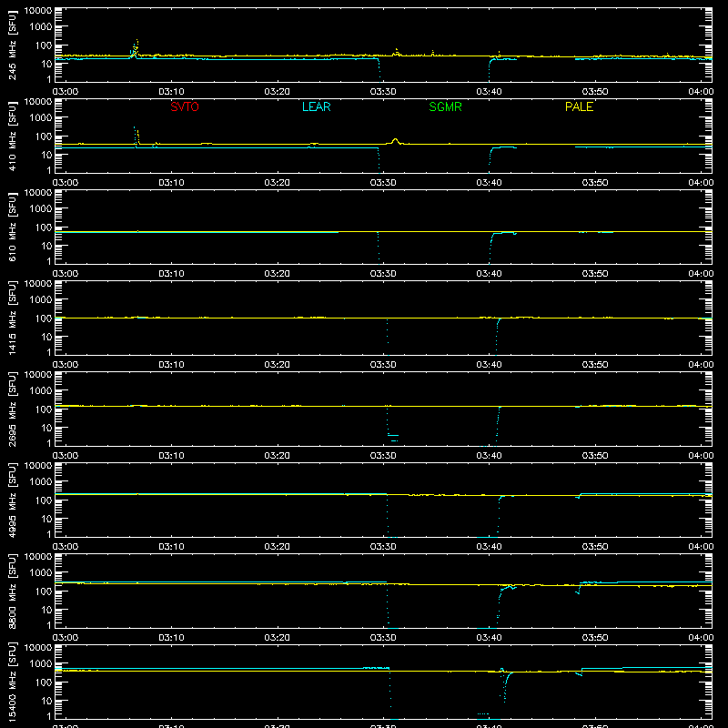Click the 1000 tick label on 610 MHz plot
Screen dimensions: 728x728
click(x=41, y=209)
